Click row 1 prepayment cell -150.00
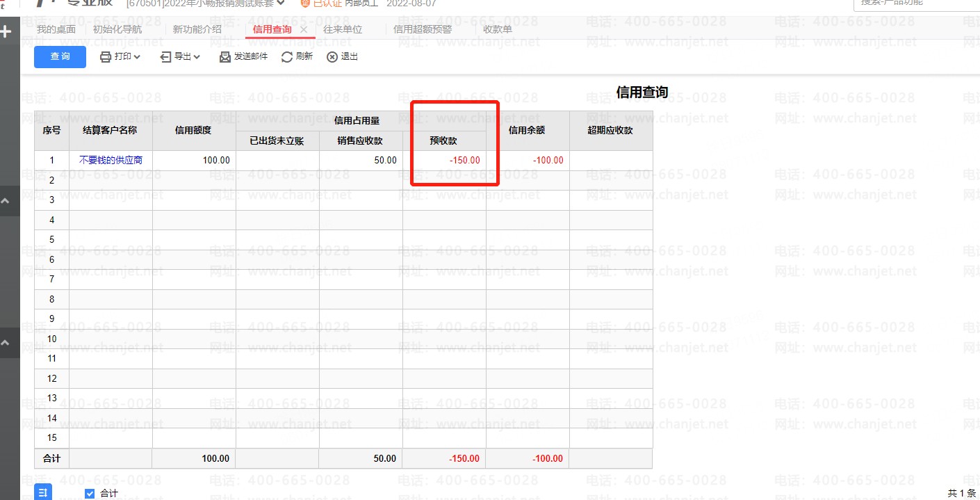Viewport: 980px width, 500px height. (444, 161)
